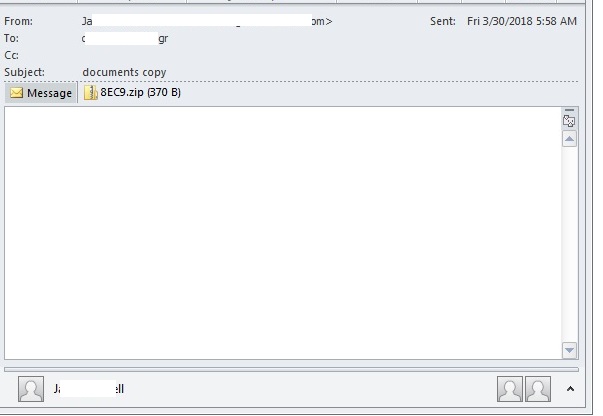Switch to the Message tab
Viewport: 603px width, 416px height.
(x=41, y=93)
